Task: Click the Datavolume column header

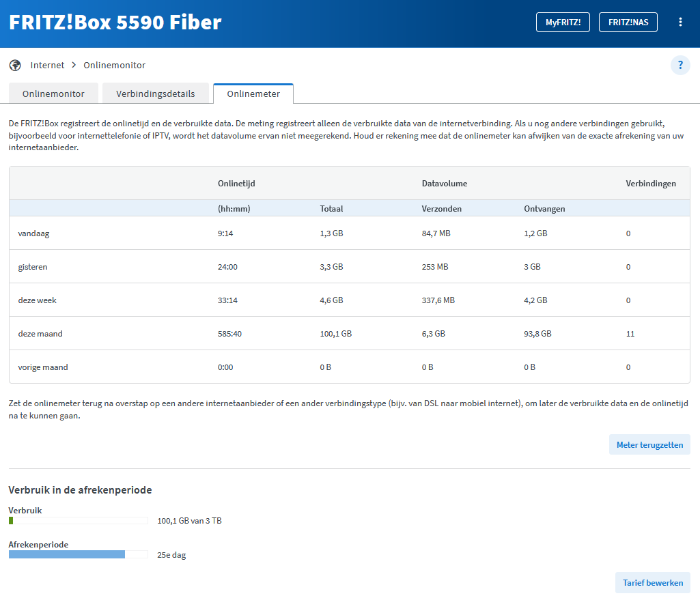Action: pos(444,184)
